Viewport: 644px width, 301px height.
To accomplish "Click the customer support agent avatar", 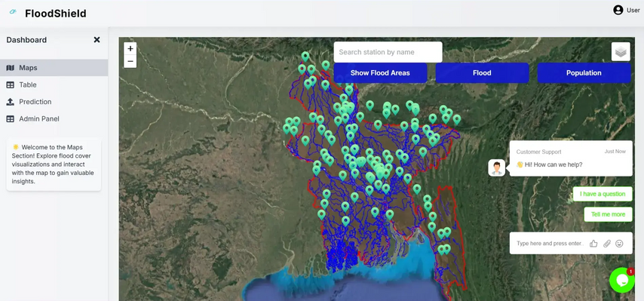I will click(496, 168).
